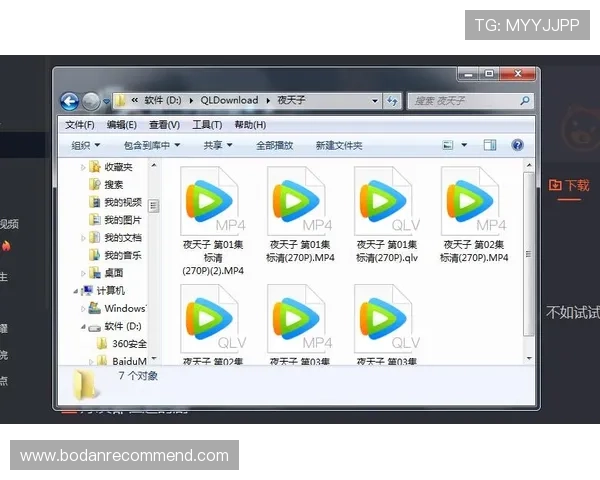Image resolution: width=600 pixels, height=480 pixels.
Task: Click the change view icon
Action: coord(448,145)
